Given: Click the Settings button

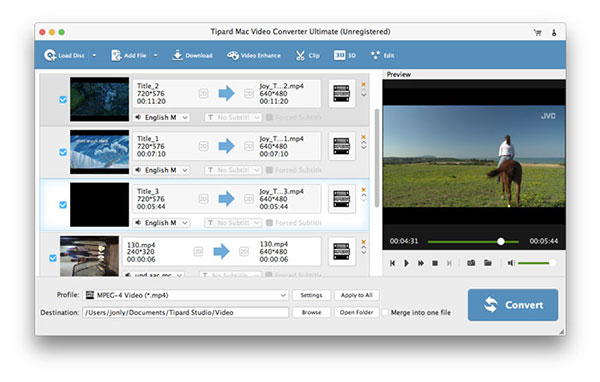Looking at the screenshot, I should [x=311, y=295].
